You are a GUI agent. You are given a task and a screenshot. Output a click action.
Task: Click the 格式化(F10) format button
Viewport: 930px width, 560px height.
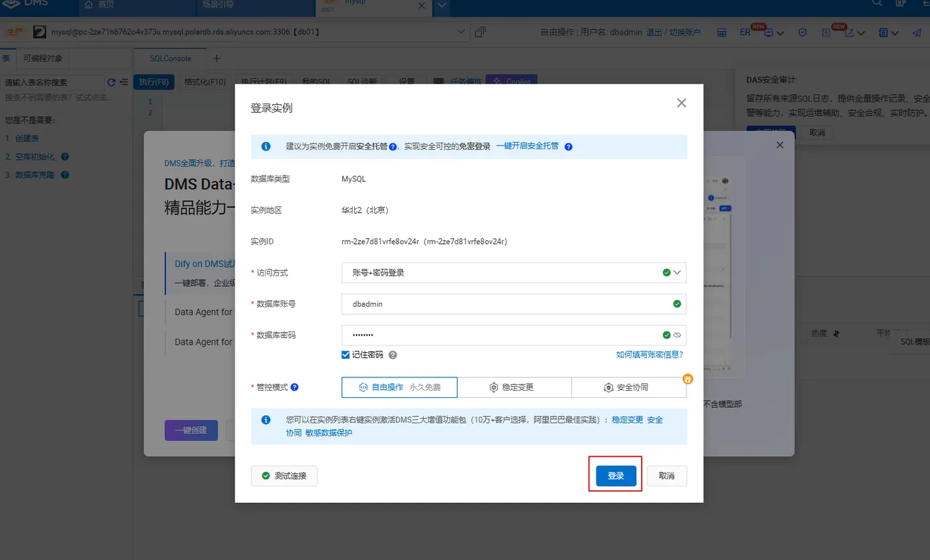point(205,82)
